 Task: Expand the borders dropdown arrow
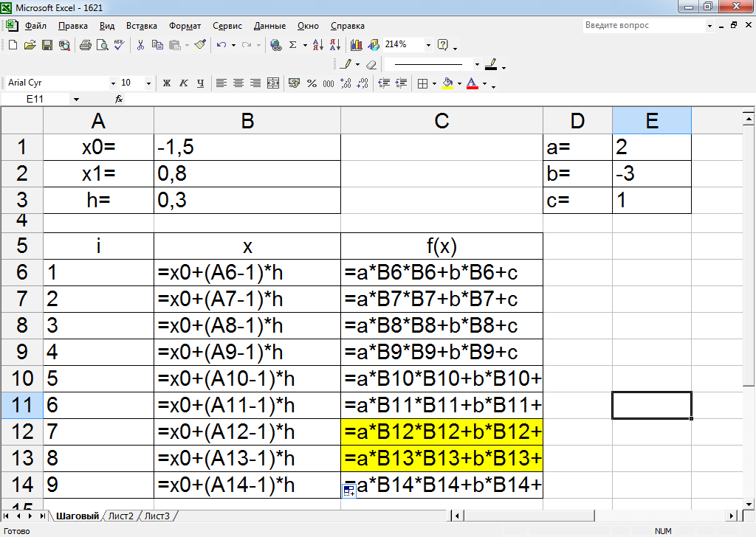tap(434, 83)
